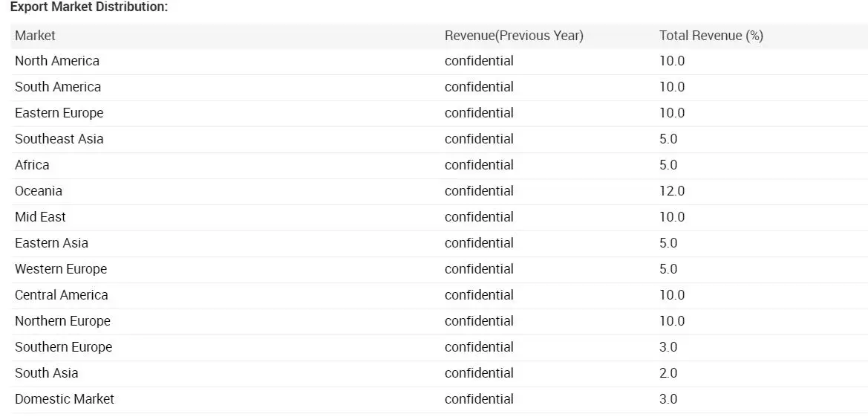Click the Market column header
The image size is (868, 417).
35,36
